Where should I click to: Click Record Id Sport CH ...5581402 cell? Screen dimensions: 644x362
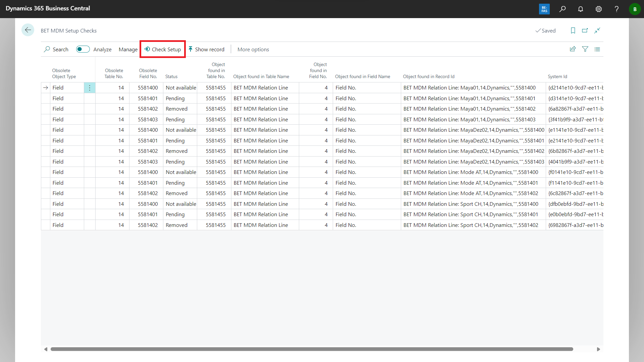tap(473, 225)
